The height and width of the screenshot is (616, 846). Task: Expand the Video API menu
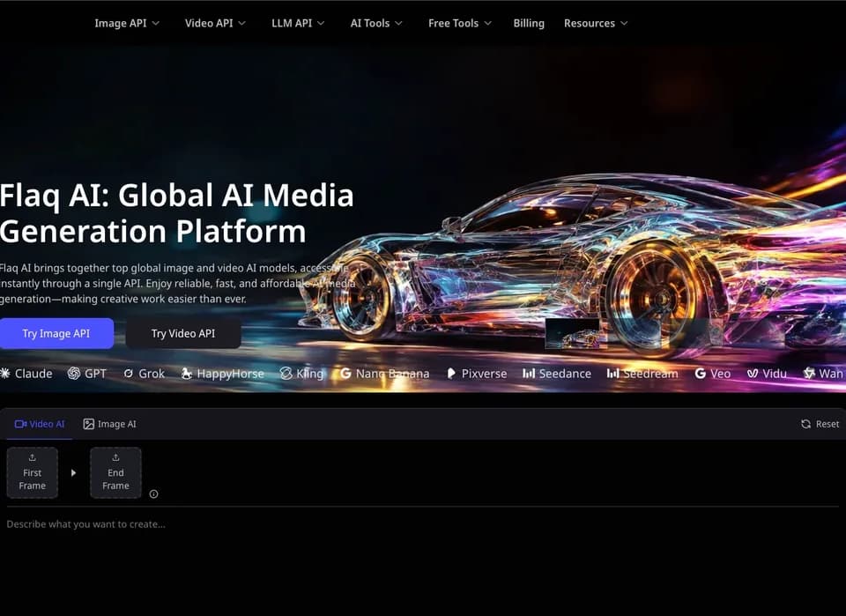pyautogui.click(x=215, y=23)
